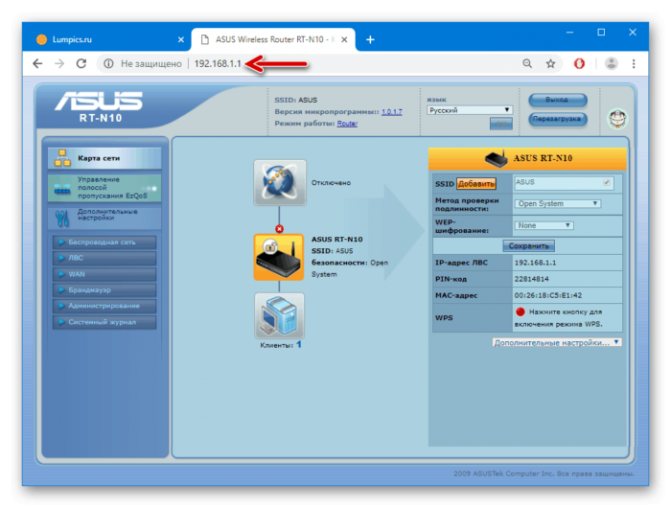Select the ASUS RT-N10 router icon
Viewport: 671px width, 508px height.
point(279,257)
